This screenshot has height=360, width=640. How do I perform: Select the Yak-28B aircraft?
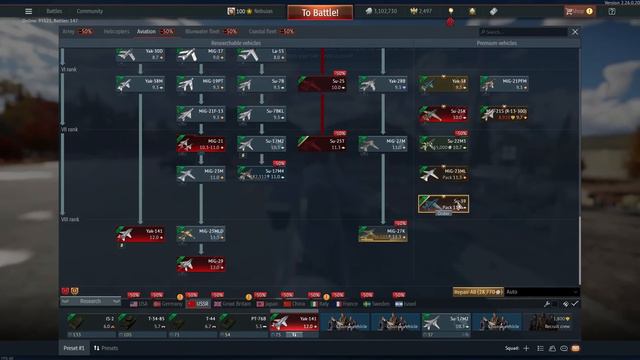pos(383,84)
